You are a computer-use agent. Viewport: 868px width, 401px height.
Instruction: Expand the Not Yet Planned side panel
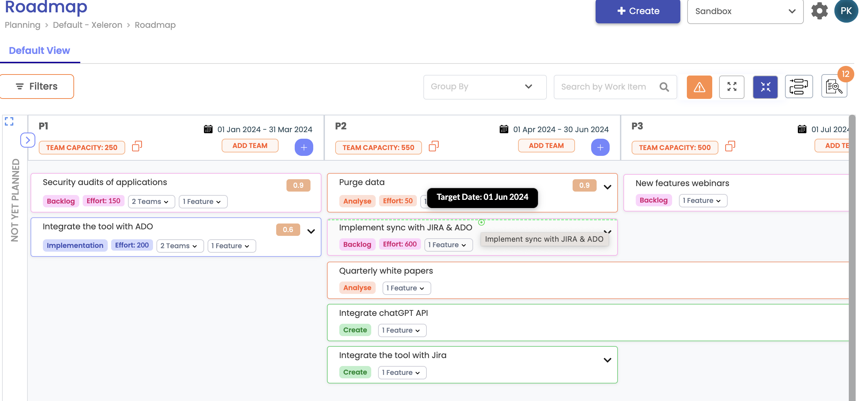tap(27, 140)
